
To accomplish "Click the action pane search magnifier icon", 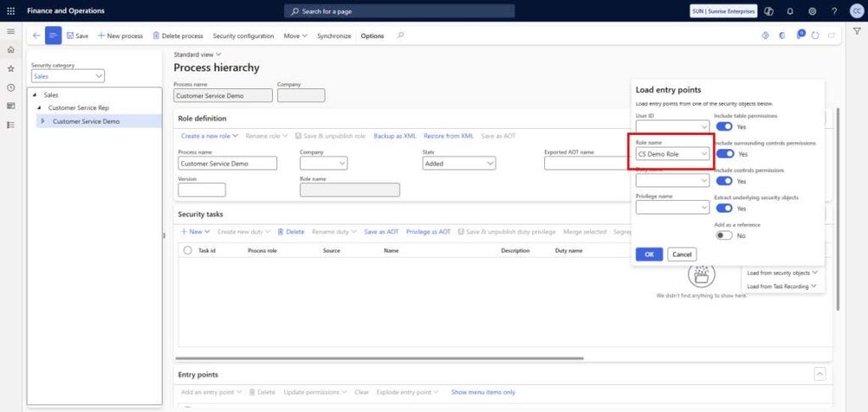I will coord(400,36).
